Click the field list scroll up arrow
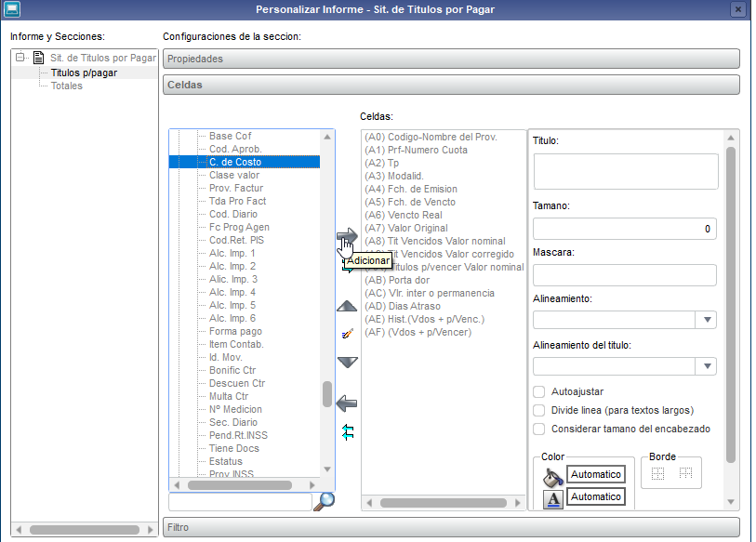This screenshot has height=542, width=756. [x=327, y=137]
